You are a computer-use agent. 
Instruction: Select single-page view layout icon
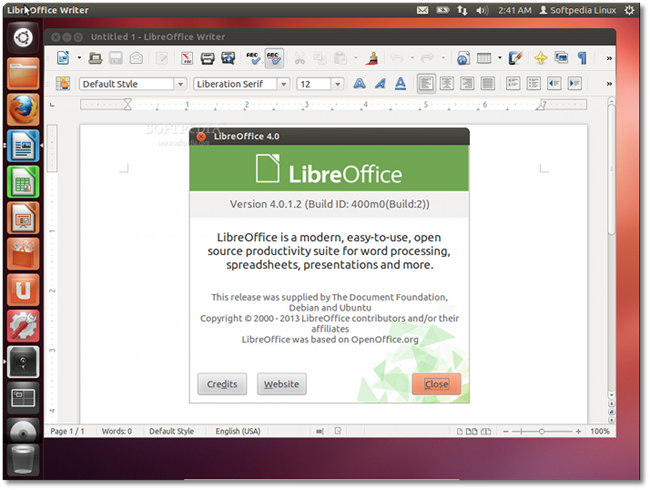pos(459,432)
